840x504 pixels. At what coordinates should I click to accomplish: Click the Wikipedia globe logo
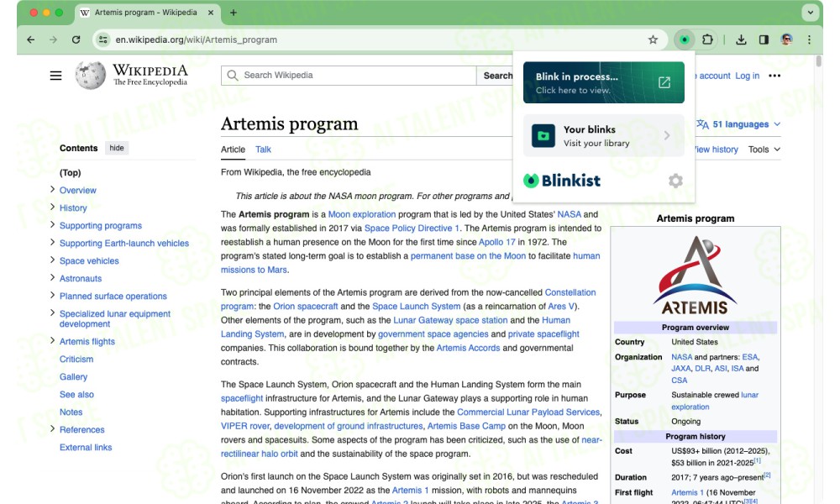coord(91,76)
